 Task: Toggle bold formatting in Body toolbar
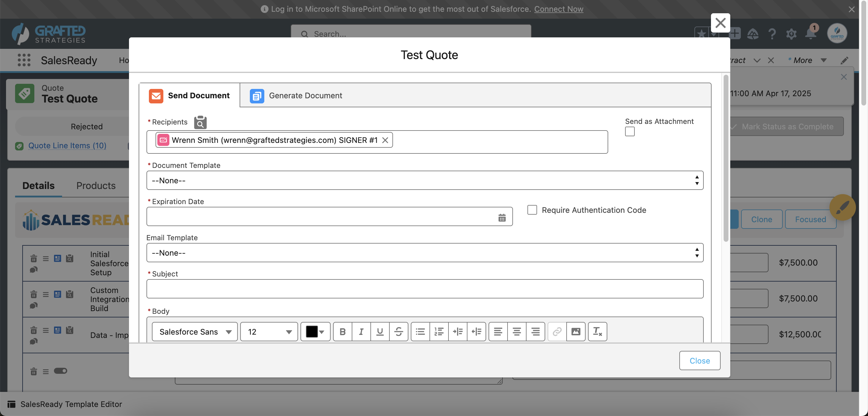coord(342,332)
